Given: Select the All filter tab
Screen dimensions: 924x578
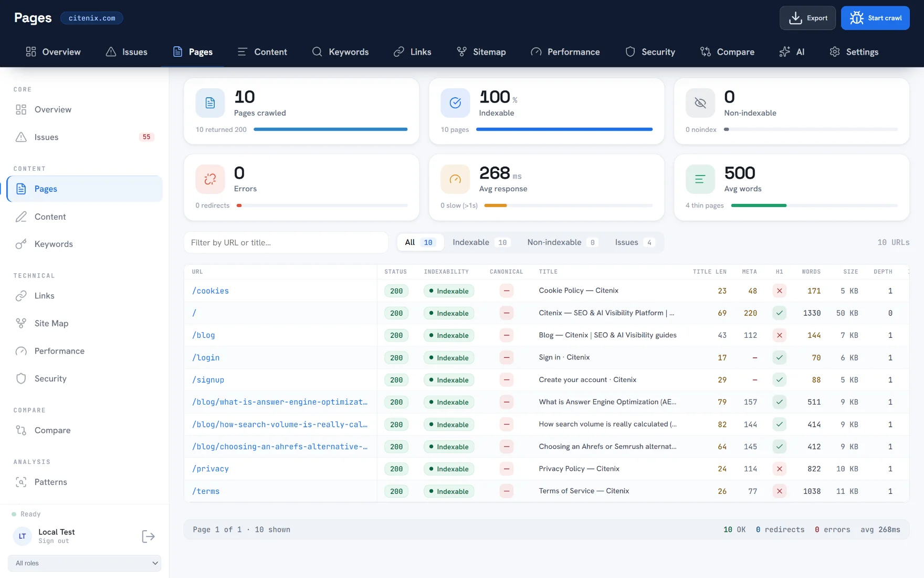Looking at the screenshot, I should [x=420, y=242].
